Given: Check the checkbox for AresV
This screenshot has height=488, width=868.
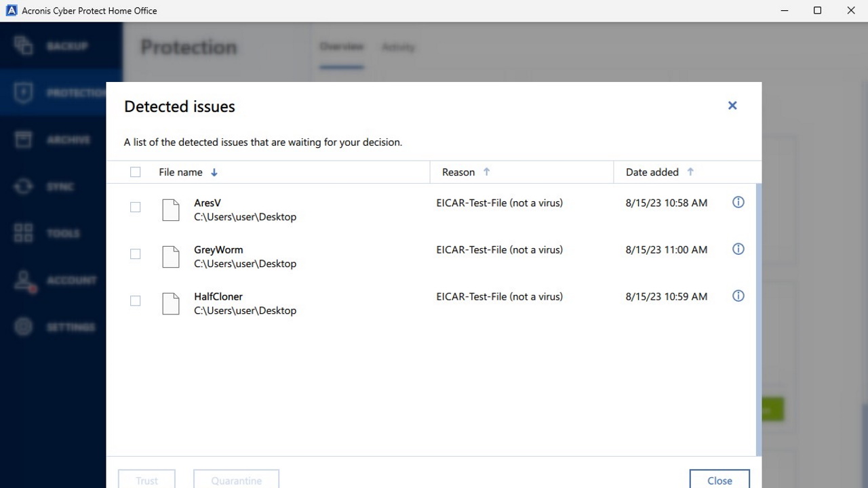Looking at the screenshot, I should coord(135,207).
